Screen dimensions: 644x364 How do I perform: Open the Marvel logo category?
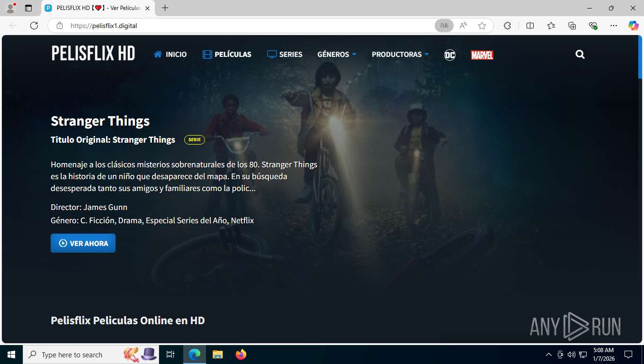click(482, 55)
